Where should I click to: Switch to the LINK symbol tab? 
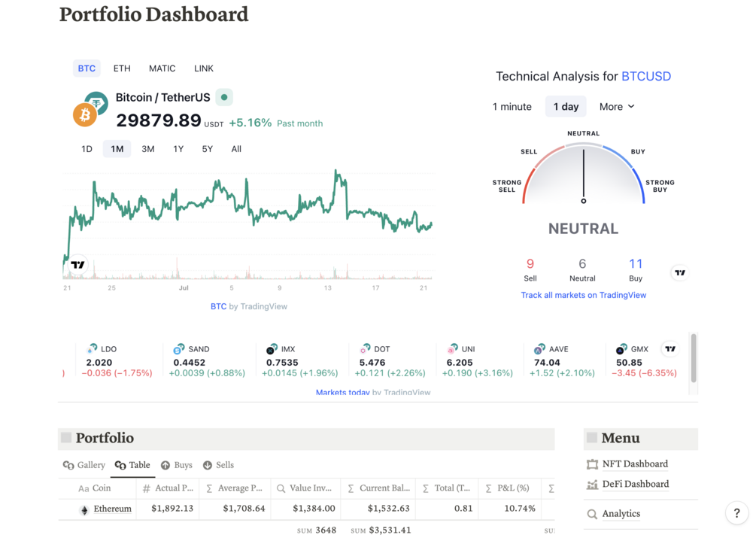coord(203,68)
